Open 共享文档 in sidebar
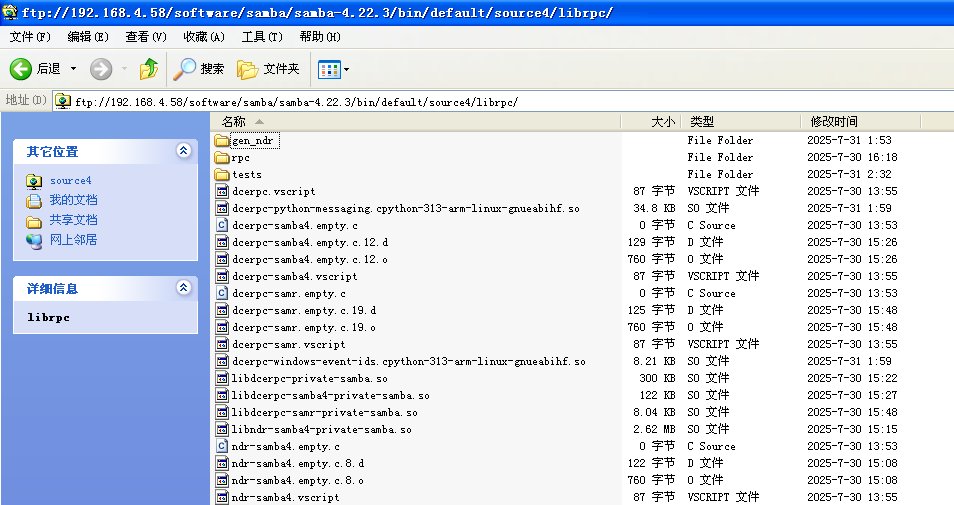The image size is (954, 505). (x=73, y=220)
